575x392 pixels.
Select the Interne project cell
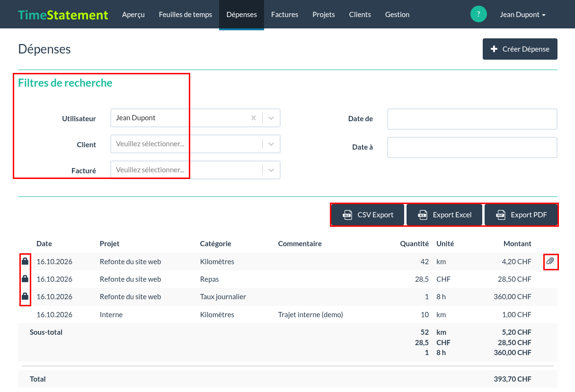click(111, 315)
